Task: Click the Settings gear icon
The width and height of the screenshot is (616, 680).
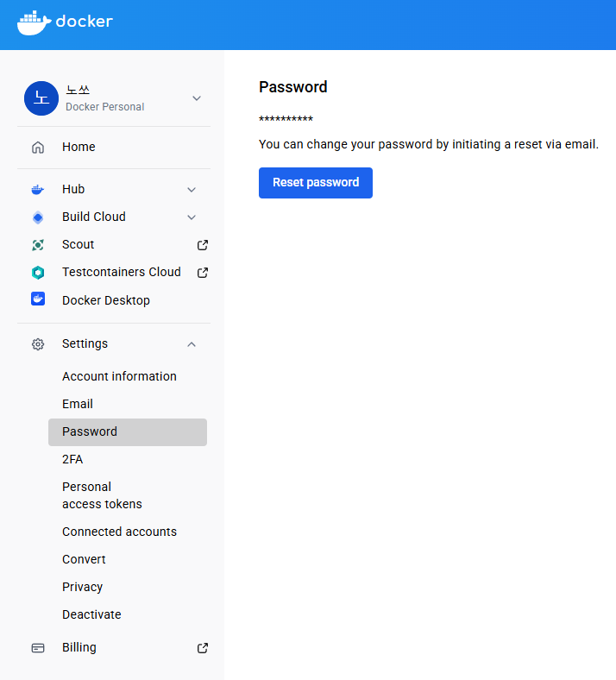Action: coord(38,344)
